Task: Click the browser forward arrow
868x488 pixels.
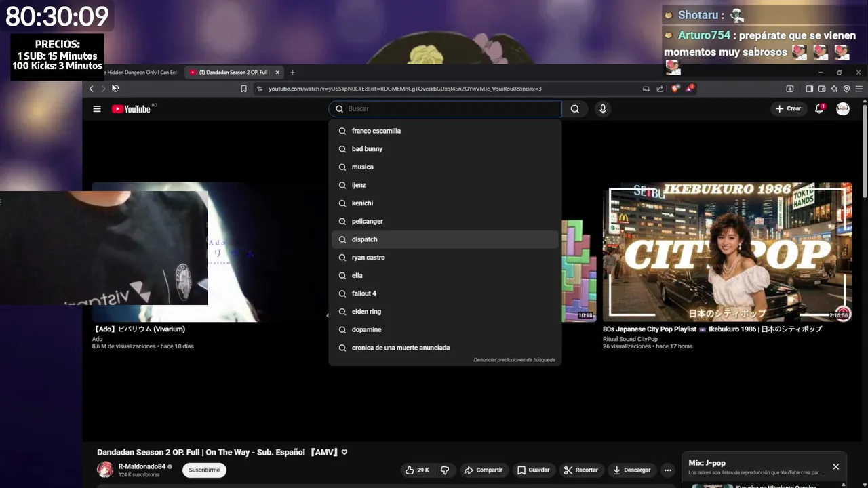Action: pyautogui.click(x=104, y=89)
